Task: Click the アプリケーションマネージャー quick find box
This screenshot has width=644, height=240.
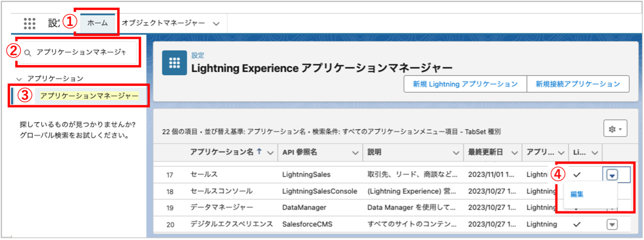Action: [x=78, y=52]
